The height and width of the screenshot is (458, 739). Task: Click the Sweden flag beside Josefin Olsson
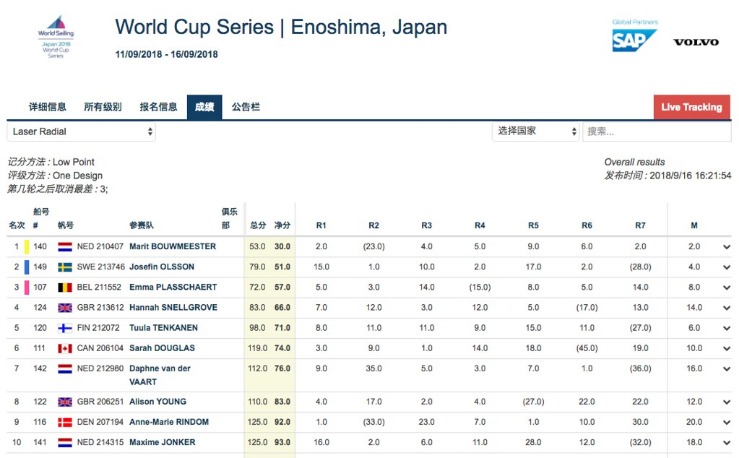pos(65,267)
